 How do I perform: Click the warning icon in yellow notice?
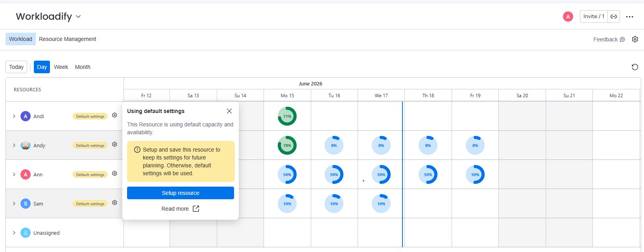tap(137, 150)
